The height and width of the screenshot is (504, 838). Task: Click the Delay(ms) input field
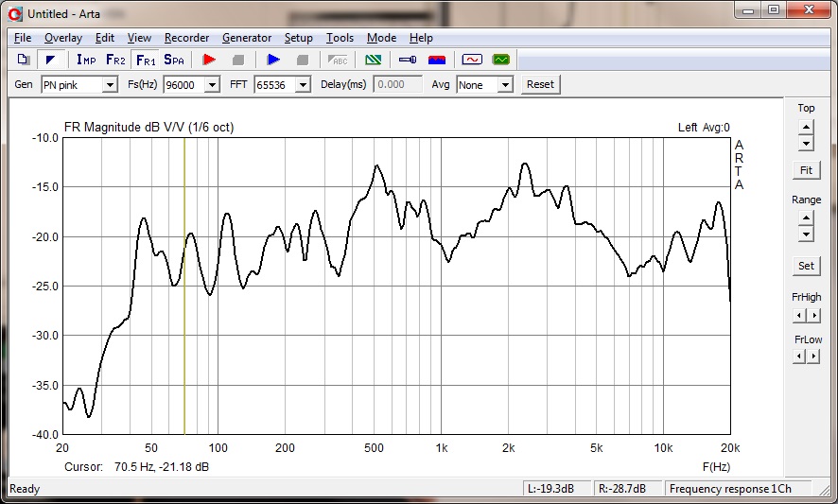[x=397, y=84]
